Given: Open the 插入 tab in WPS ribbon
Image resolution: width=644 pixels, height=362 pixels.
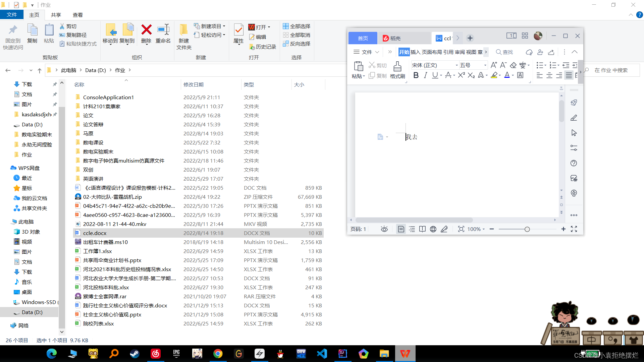Looking at the screenshot, I should click(x=415, y=52).
